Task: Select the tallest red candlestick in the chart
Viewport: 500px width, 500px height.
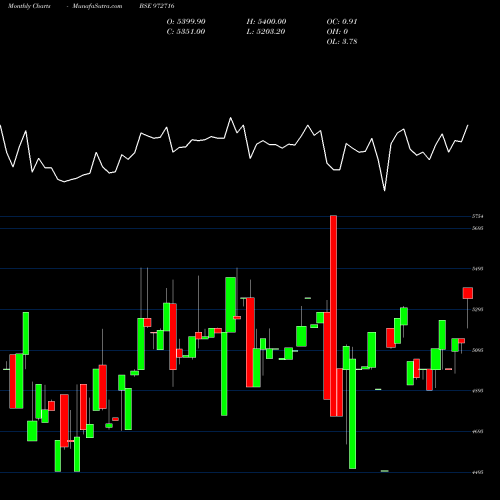Action: coord(333,316)
